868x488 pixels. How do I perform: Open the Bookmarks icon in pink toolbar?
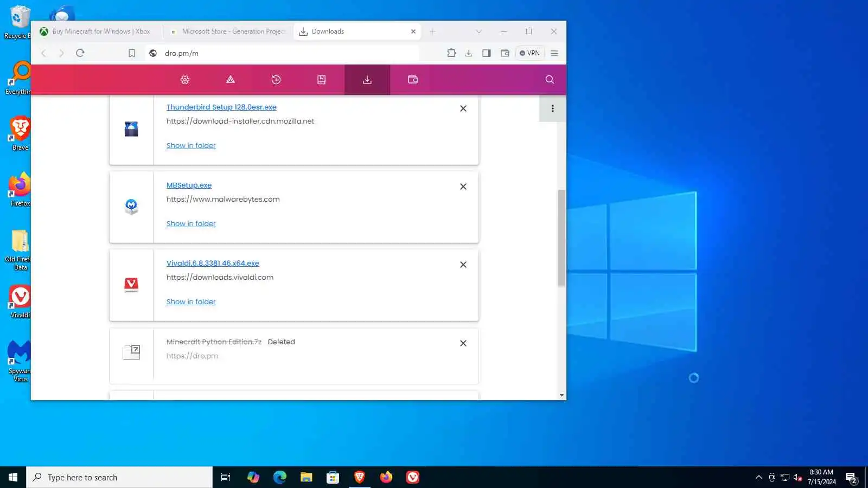pyautogui.click(x=322, y=80)
